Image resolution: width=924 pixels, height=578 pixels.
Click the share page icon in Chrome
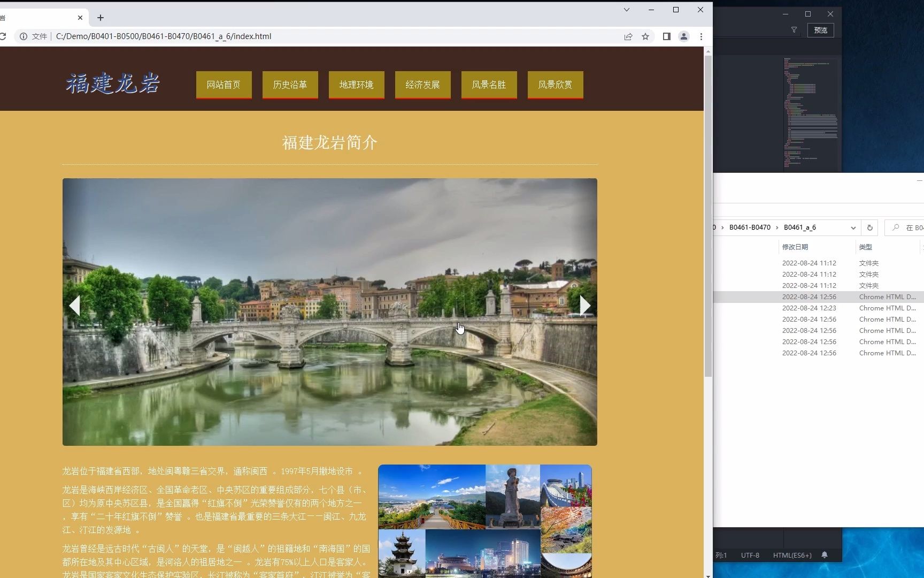click(628, 36)
